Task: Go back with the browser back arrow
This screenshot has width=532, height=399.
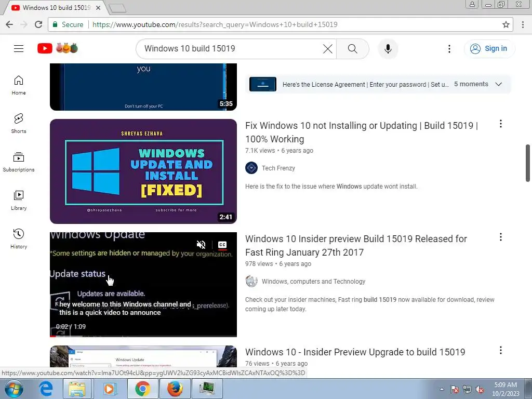Action: (9, 24)
